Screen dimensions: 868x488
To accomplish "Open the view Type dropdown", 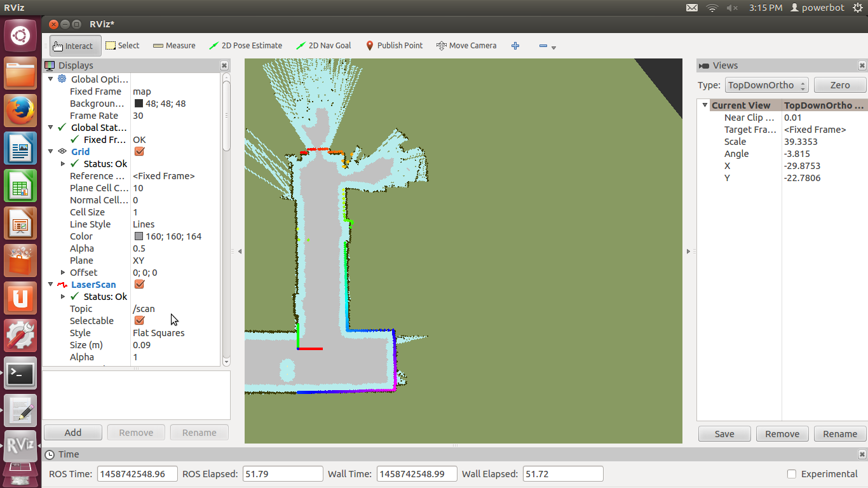I will click(766, 85).
